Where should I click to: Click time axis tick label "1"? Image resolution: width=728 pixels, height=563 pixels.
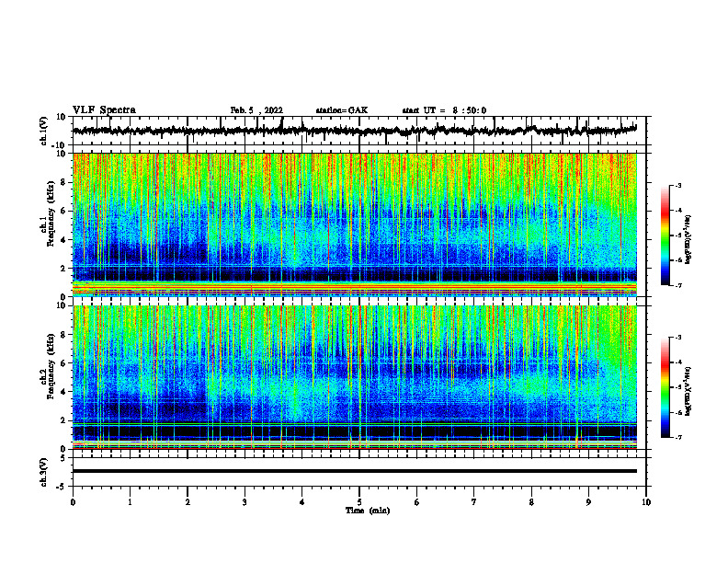pos(130,502)
